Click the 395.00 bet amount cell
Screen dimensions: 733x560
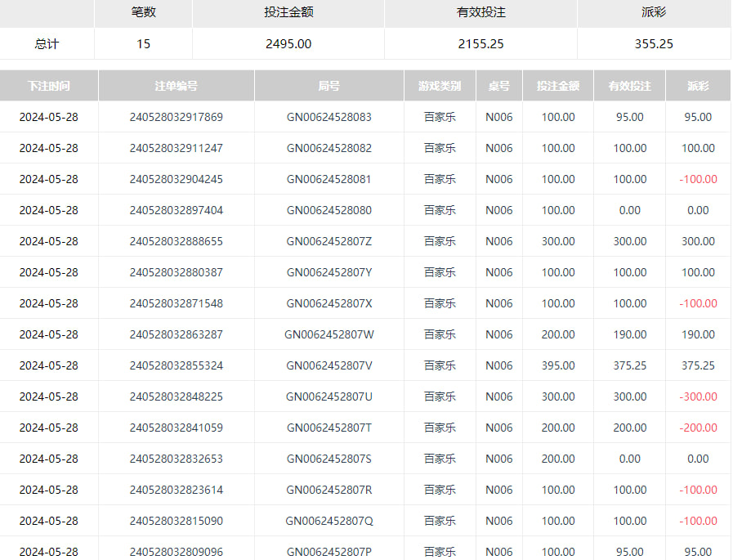(558, 365)
